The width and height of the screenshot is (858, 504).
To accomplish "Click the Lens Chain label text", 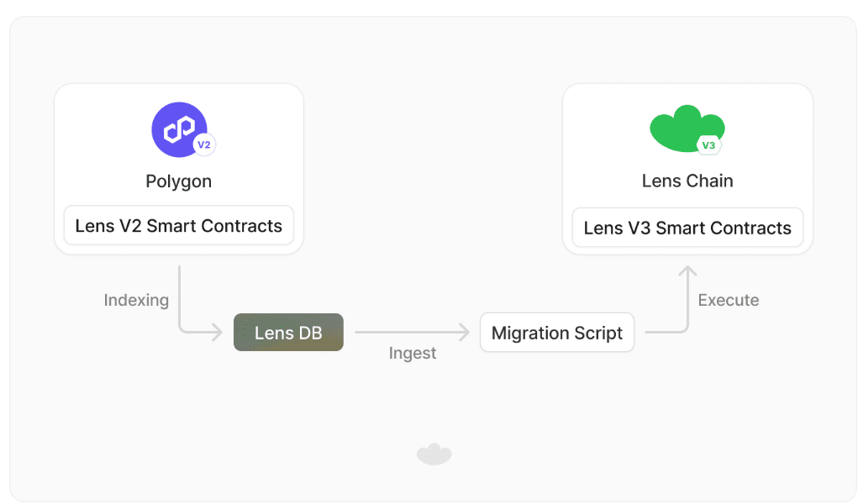I will click(687, 181).
